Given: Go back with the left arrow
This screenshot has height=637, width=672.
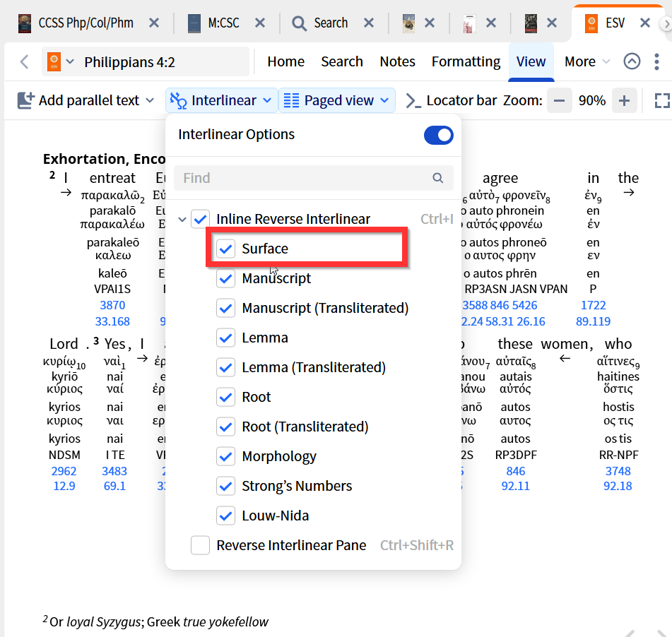Looking at the screenshot, I should [25, 61].
